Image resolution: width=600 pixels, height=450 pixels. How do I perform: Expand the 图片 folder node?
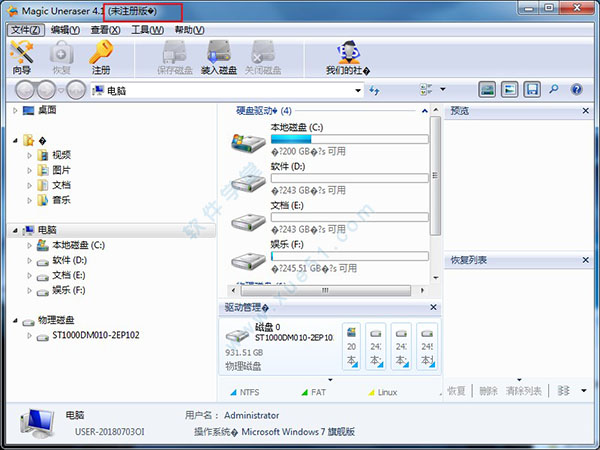(29, 170)
